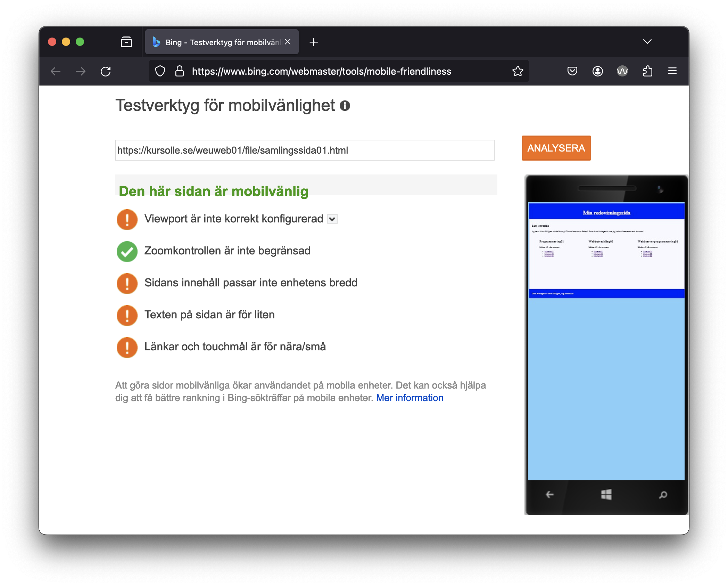Click the reload page icon
The height and width of the screenshot is (586, 728).
[x=106, y=72]
